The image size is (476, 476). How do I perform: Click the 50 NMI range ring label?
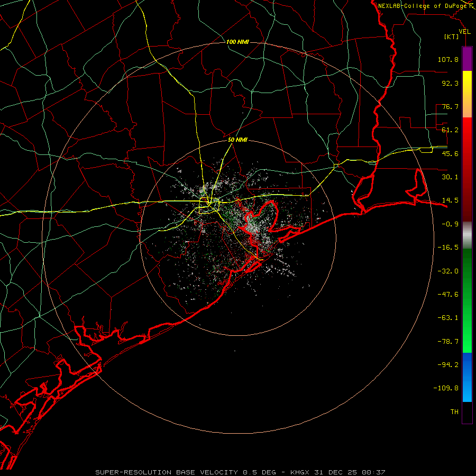coord(237,140)
